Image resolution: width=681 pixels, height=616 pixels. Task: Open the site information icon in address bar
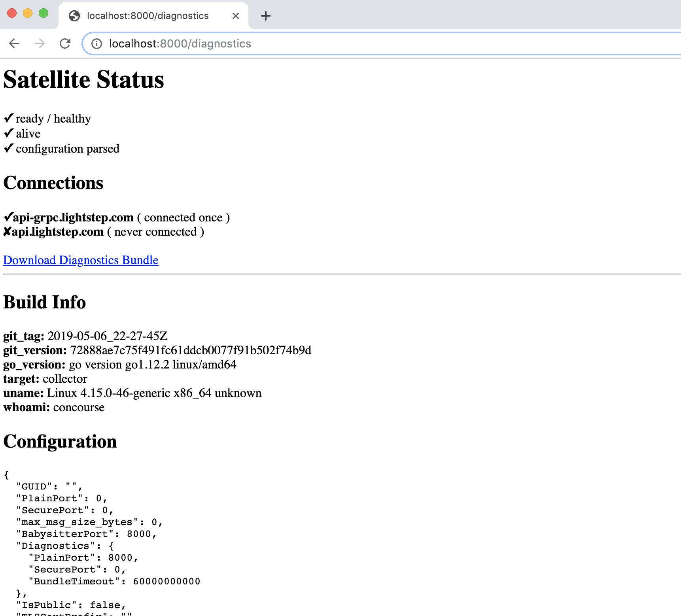(96, 43)
